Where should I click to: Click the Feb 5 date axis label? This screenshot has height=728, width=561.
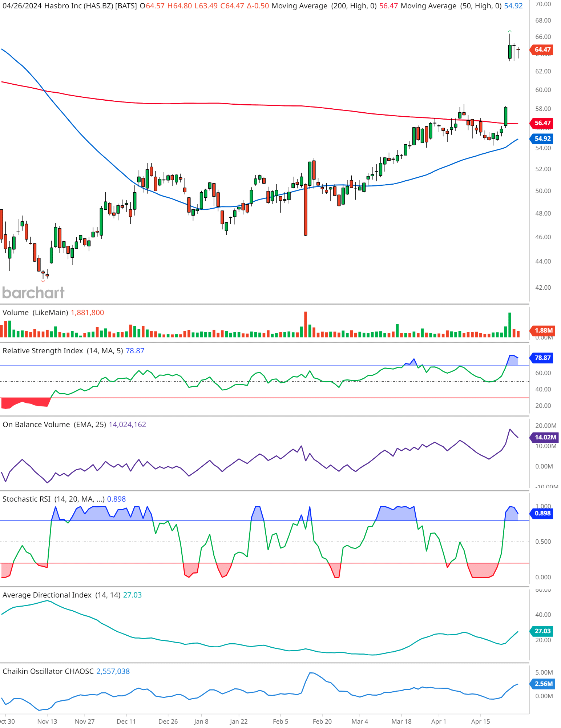[280, 721]
